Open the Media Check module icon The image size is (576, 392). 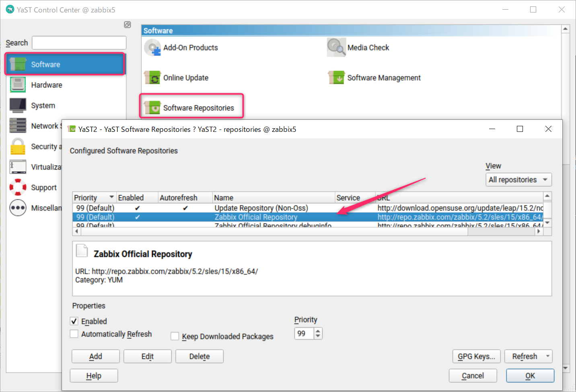click(x=336, y=47)
